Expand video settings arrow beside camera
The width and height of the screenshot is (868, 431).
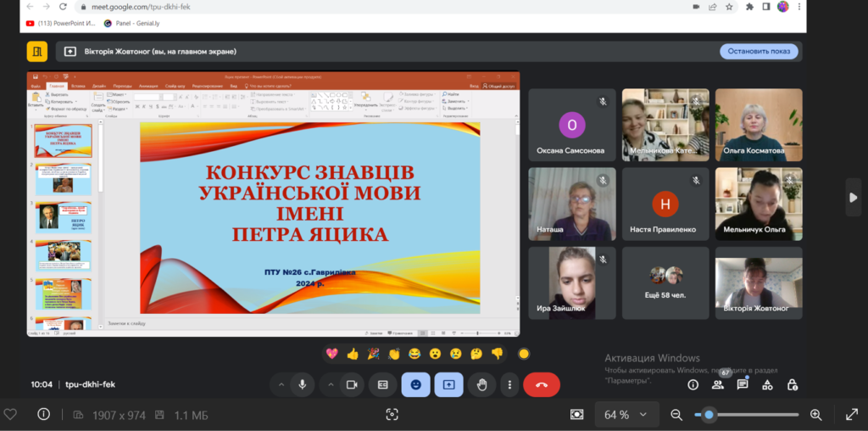pos(330,384)
